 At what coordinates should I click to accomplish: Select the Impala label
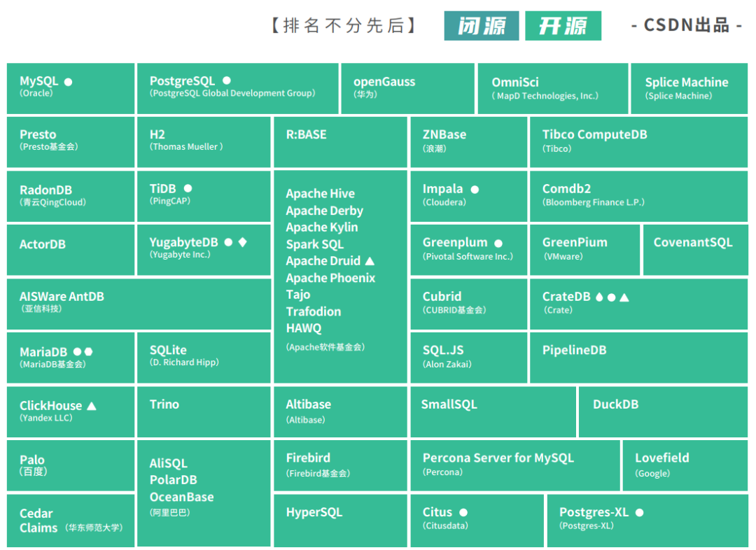point(442,189)
